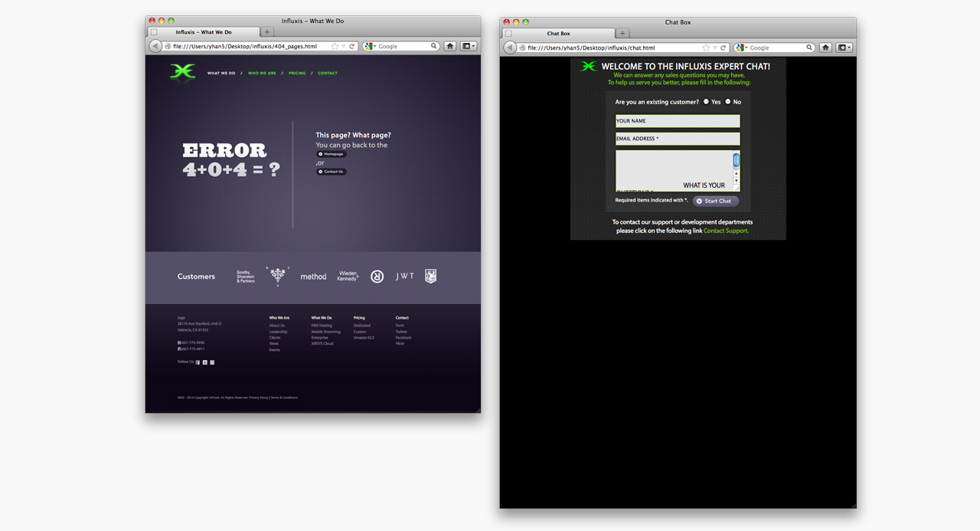Click the JWT customer logo
Screen dimensions: 980x531
[x=405, y=276]
